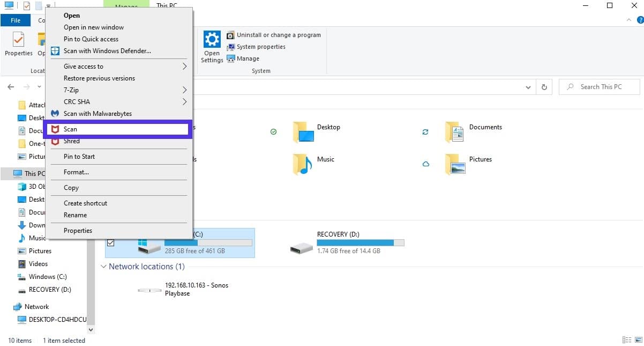Click the System properties icon
Image resolution: width=644 pixels, height=346 pixels.
point(231,47)
